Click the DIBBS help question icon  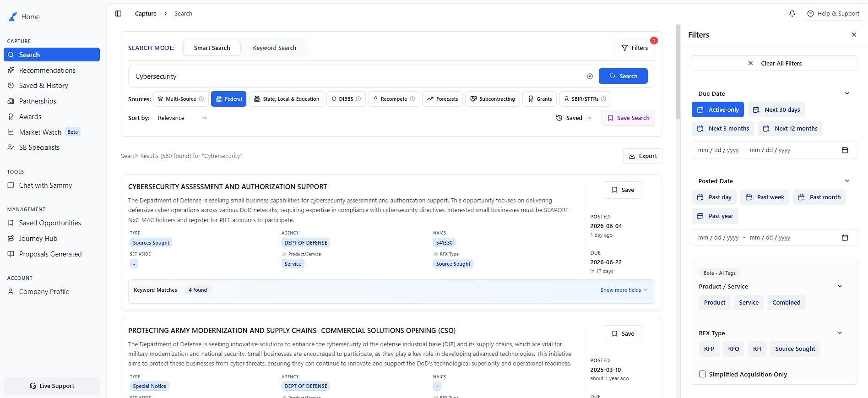[x=358, y=99]
